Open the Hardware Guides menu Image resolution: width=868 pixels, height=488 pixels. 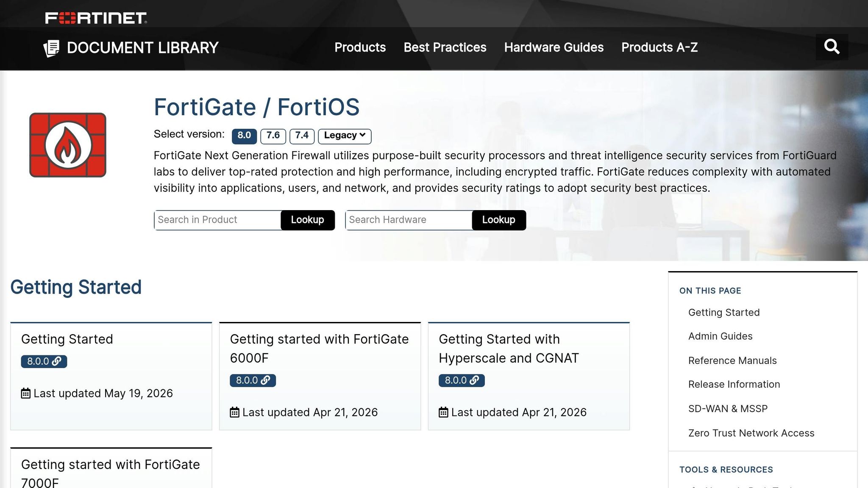pyautogui.click(x=554, y=47)
